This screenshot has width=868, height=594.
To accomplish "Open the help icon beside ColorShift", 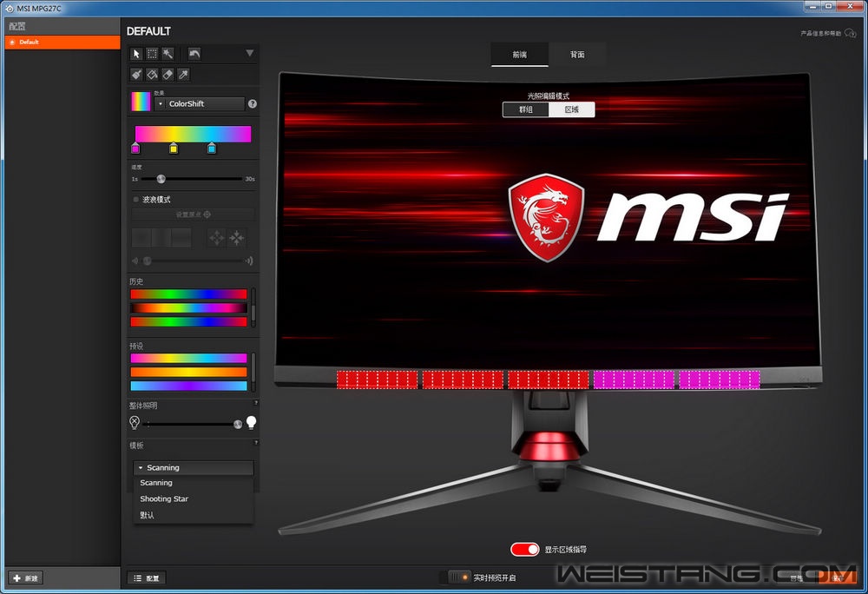I will (x=253, y=103).
